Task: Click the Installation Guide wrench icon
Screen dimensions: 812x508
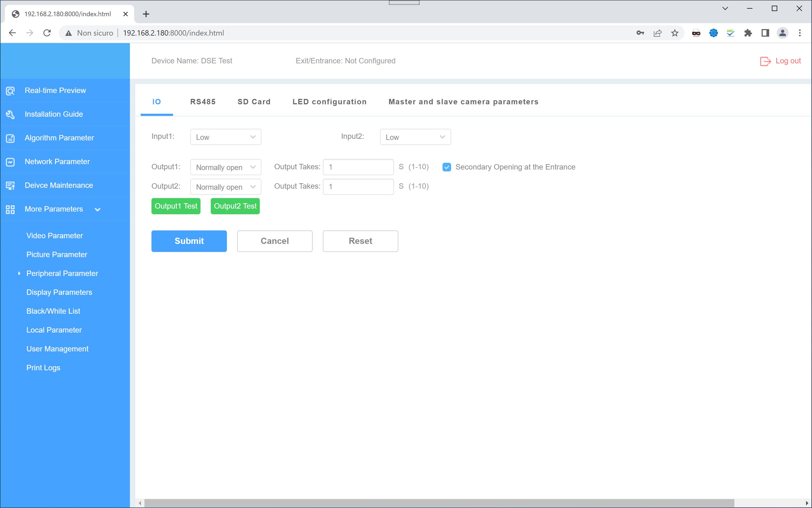Action: (x=11, y=115)
